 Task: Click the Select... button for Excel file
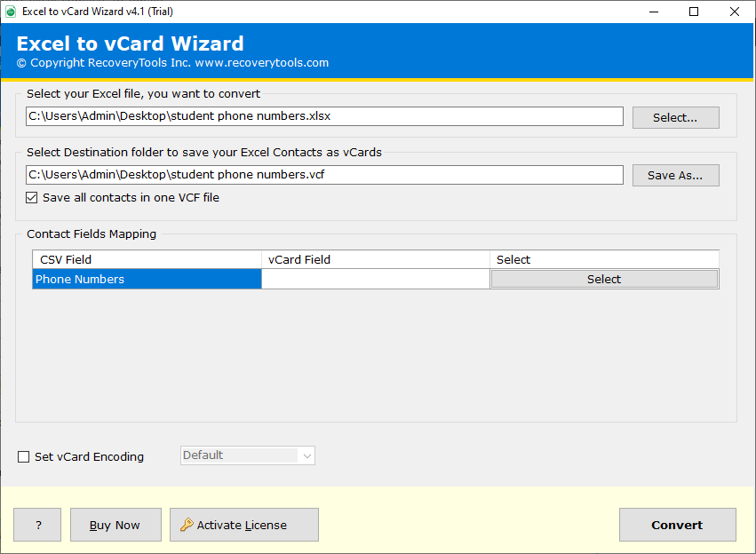(x=675, y=117)
